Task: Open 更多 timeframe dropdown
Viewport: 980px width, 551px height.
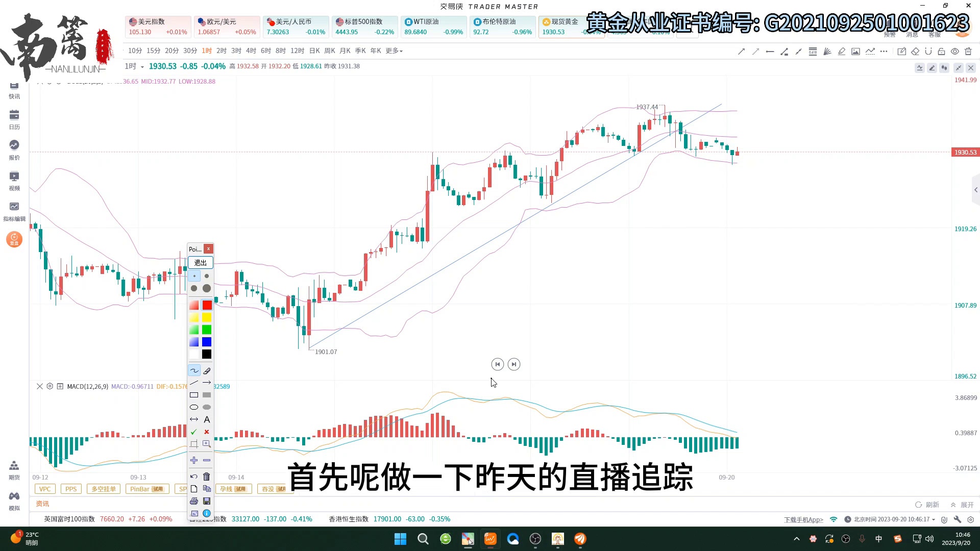Action: tap(394, 51)
